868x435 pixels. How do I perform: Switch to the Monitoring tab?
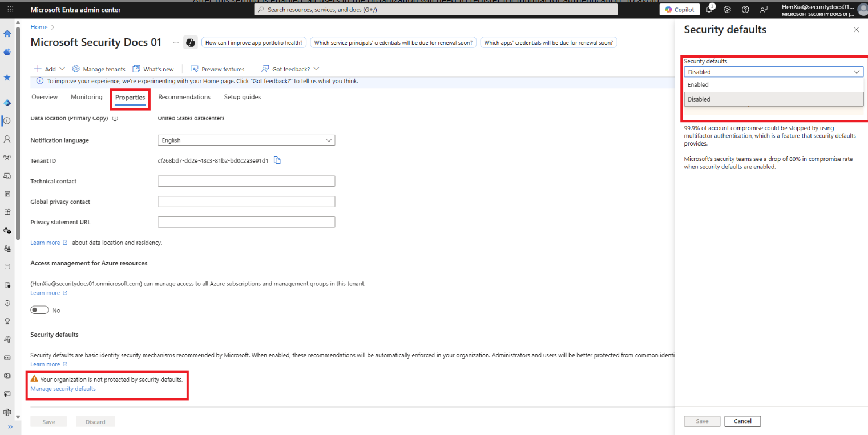pyautogui.click(x=86, y=97)
